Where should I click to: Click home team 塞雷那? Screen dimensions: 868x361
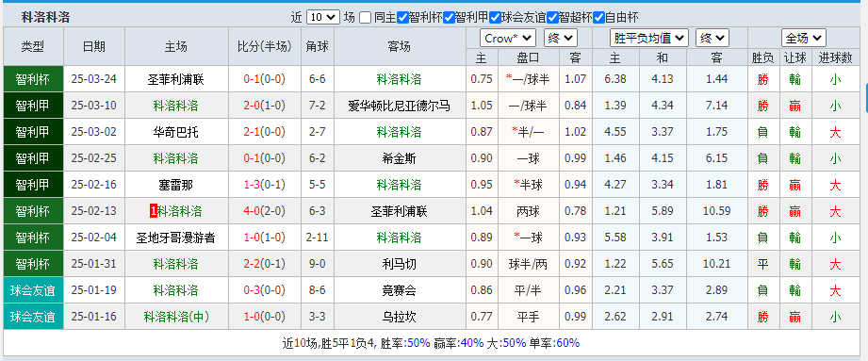click(176, 185)
